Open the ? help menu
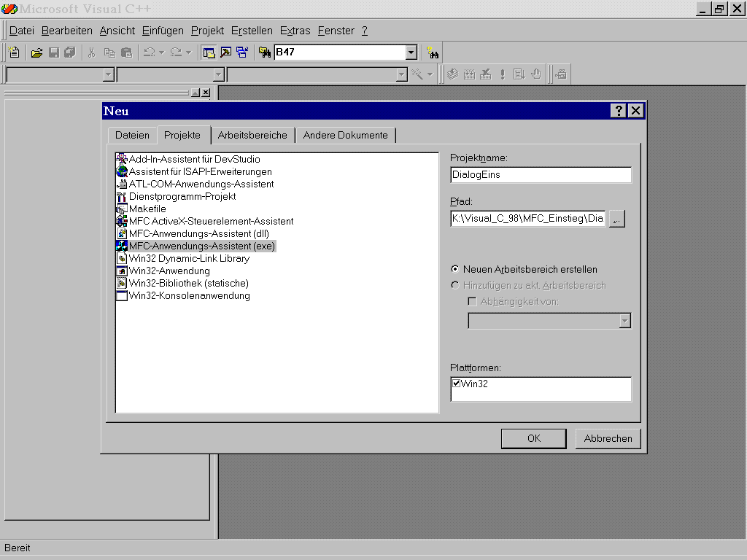The height and width of the screenshot is (560, 747). click(365, 31)
